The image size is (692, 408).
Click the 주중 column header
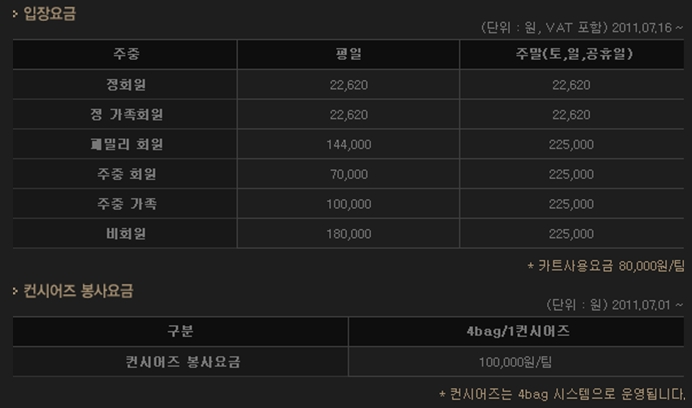point(125,54)
